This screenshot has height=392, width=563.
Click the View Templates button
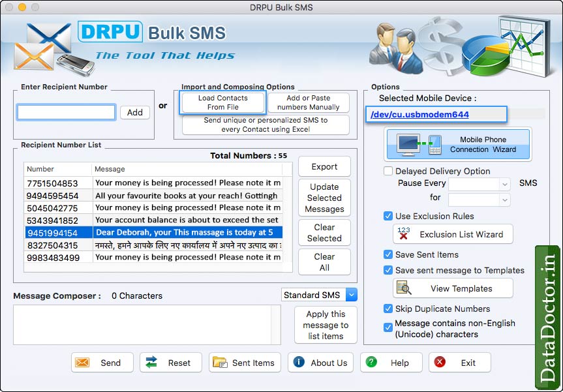(453, 288)
